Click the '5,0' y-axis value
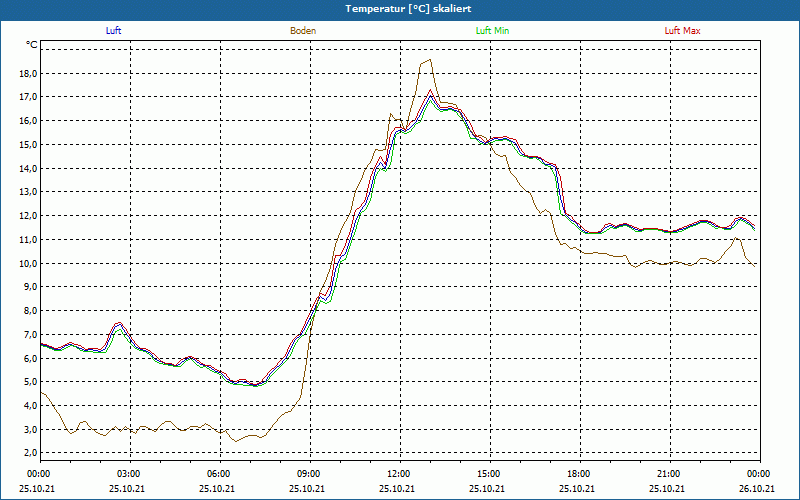800x500 pixels. coord(30,382)
